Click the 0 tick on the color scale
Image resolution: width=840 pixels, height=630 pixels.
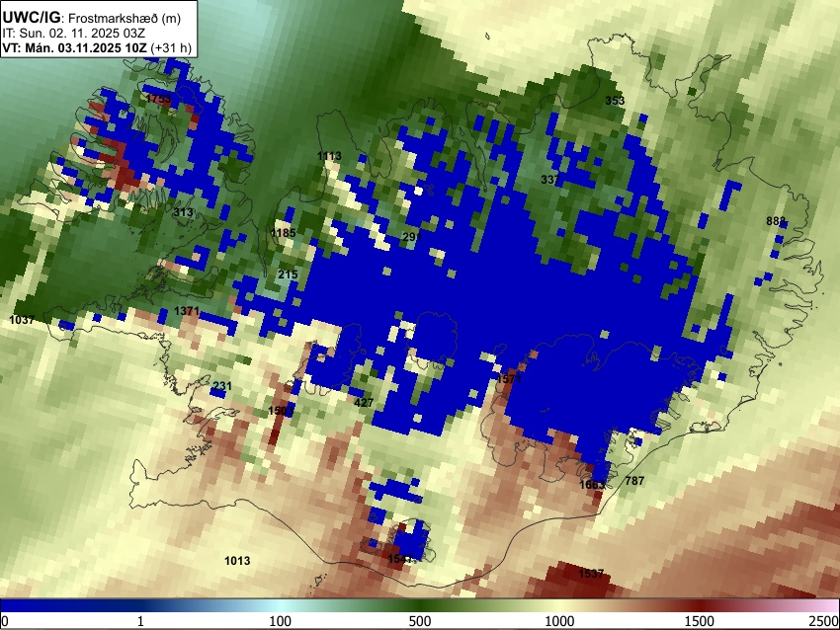5,621
